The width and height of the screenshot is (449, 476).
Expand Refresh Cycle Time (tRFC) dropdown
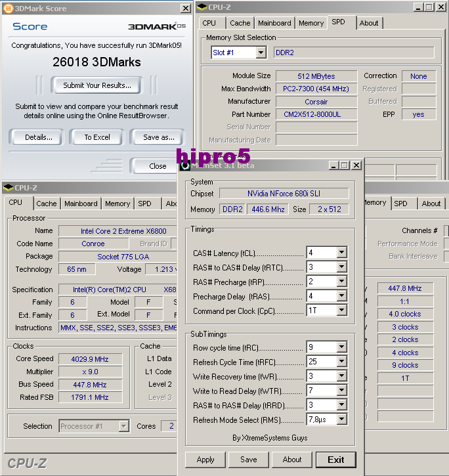pyautogui.click(x=341, y=362)
